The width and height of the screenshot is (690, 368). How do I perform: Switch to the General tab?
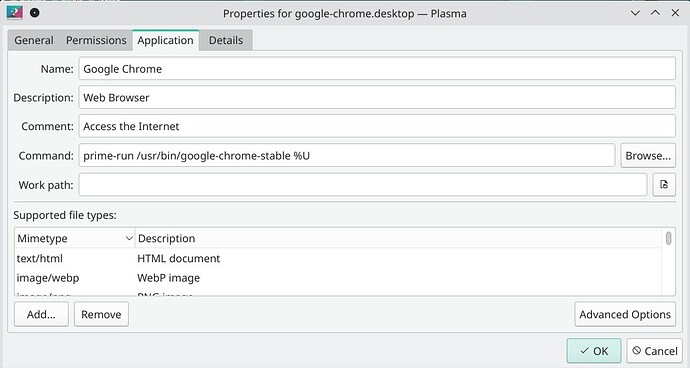pyautogui.click(x=34, y=40)
